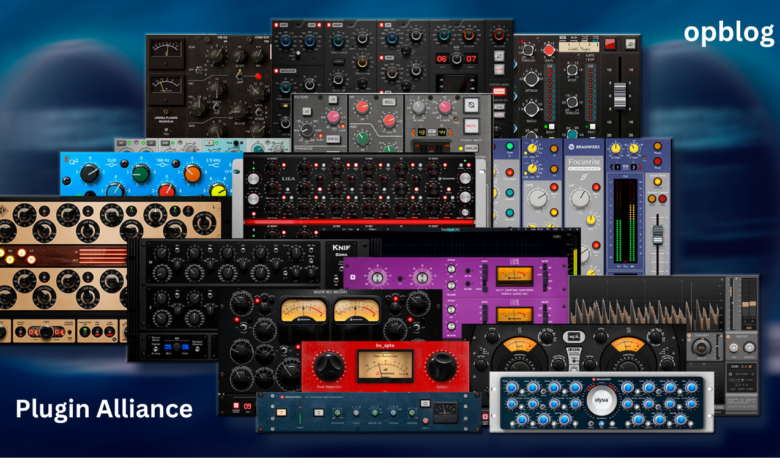The height and width of the screenshot is (470, 780).
Task: Toggle the ANALOG button on gray plugin
Action: coord(471,148)
